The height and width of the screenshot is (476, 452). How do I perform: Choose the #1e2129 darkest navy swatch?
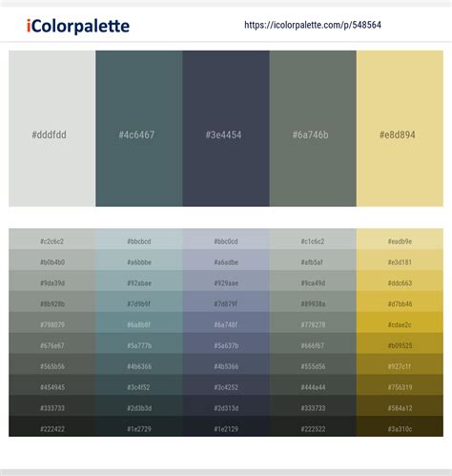(x=226, y=426)
